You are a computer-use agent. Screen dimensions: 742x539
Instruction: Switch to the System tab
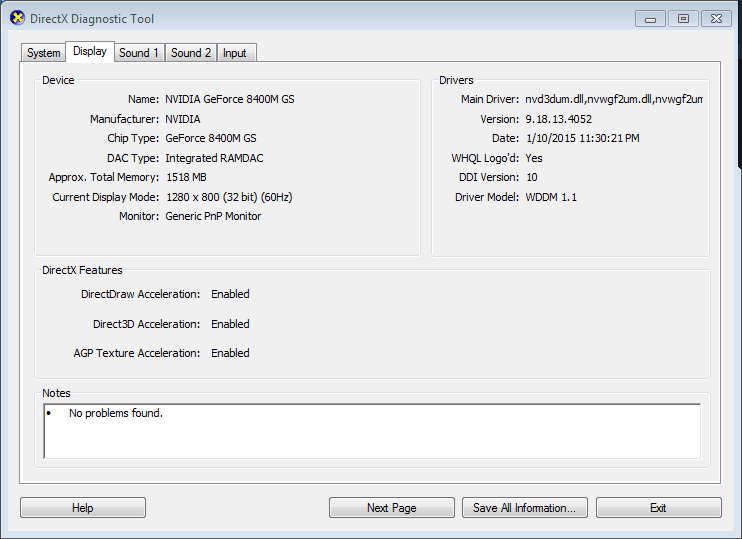click(x=43, y=53)
